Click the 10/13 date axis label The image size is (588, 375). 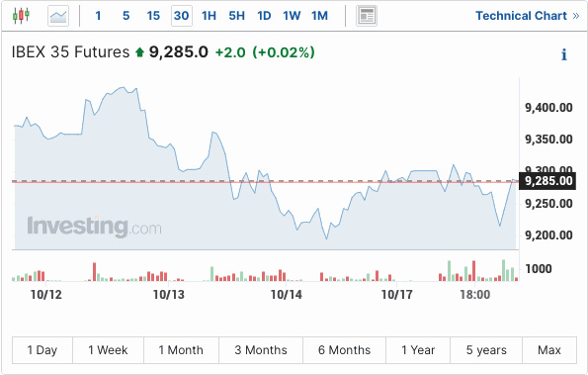coord(169,295)
